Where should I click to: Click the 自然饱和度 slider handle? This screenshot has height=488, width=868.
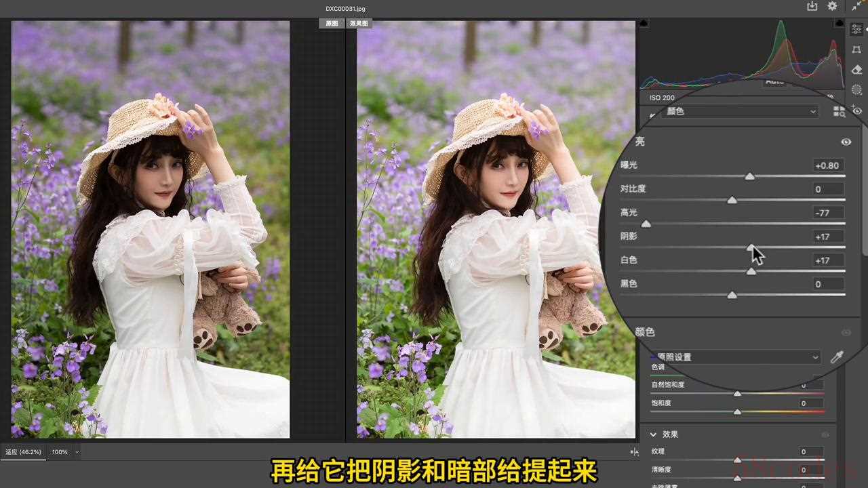[737, 394]
